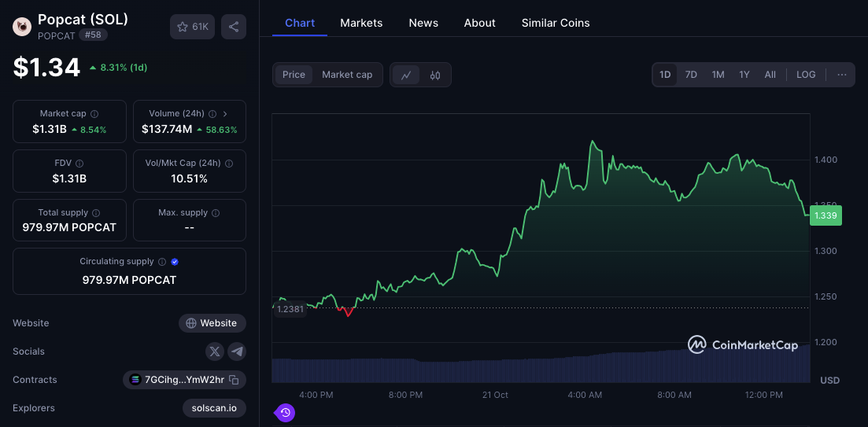Select the 1D time range

click(666, 75)
